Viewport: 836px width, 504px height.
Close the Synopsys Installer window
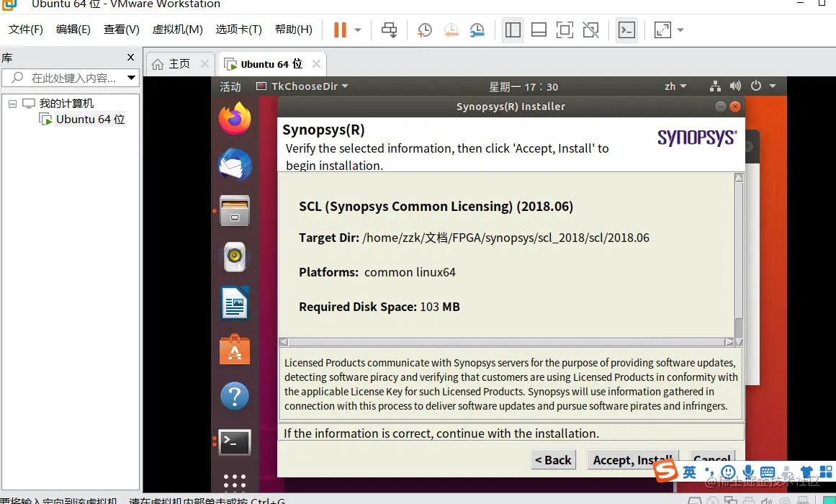[x=735, y=107]
